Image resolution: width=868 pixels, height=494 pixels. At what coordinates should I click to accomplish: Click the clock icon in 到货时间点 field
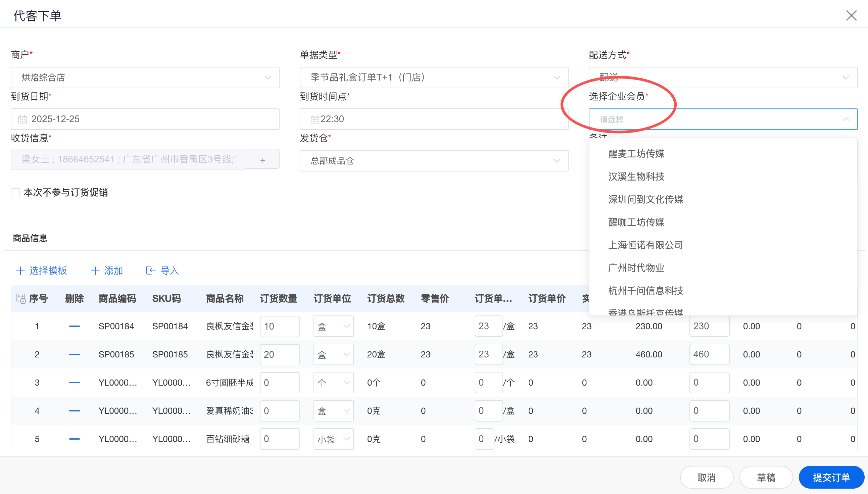315,119
